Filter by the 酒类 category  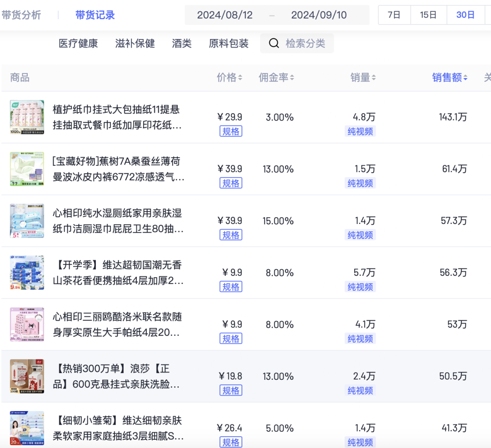tap(181, 43)
